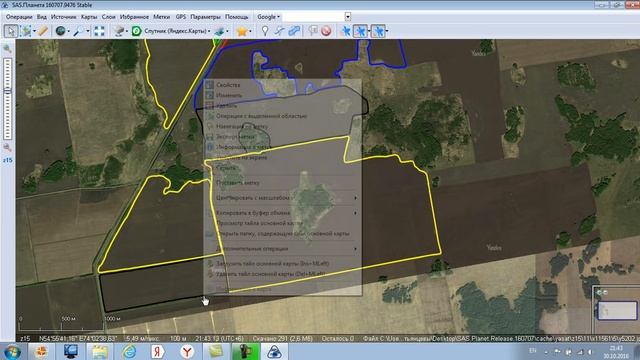
Task: Add a new polygon
Action: (294, 31)
